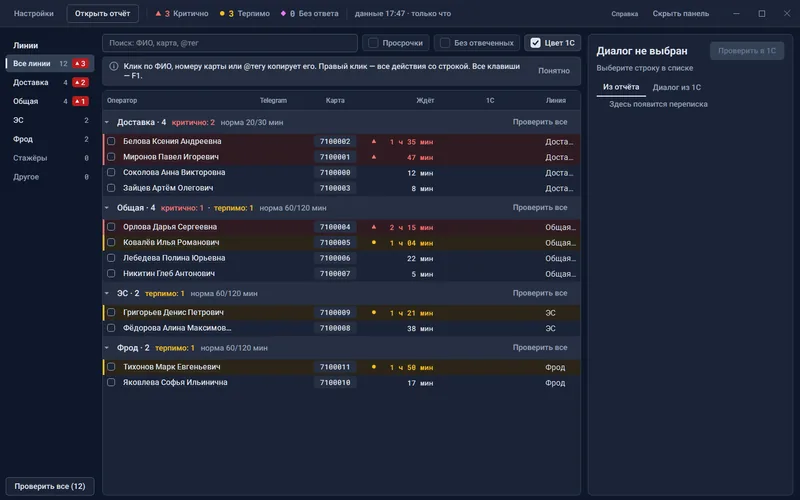Open Настройки
The height and width of the screenshot is (500, 800).
pos(34,14)
